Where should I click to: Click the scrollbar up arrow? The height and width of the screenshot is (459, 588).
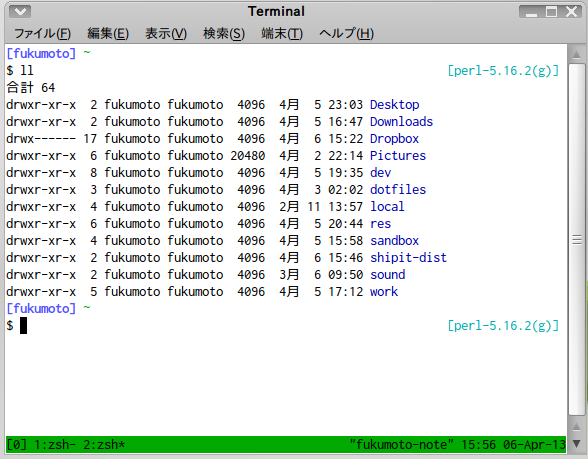click(x=576, y=56)
